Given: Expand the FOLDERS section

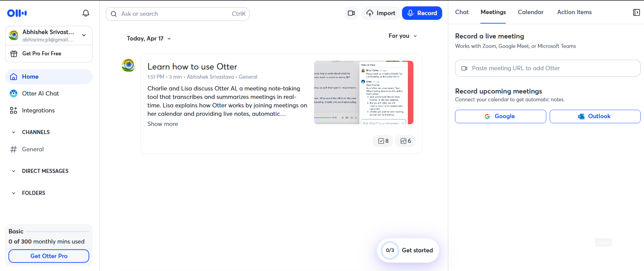Looking at the screenshot, I should coord(14,193).
